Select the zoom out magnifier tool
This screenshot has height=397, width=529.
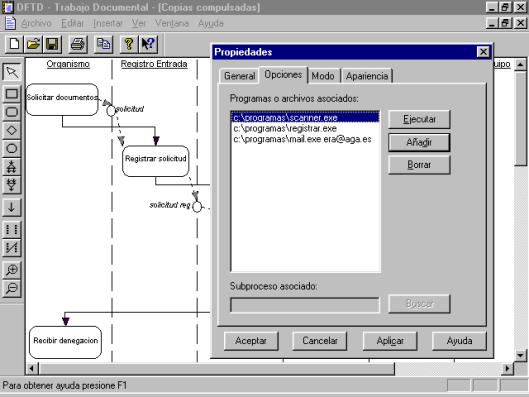[12, 288]
